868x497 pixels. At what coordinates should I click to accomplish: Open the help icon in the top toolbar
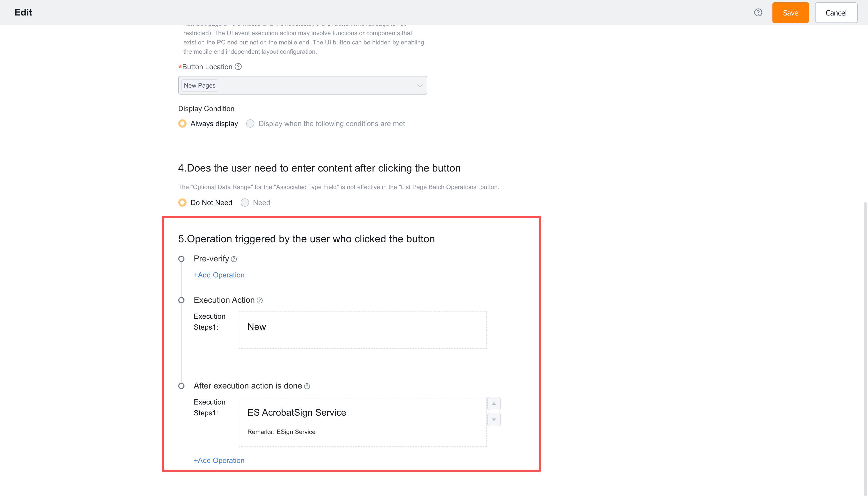(x=758, y=12)
